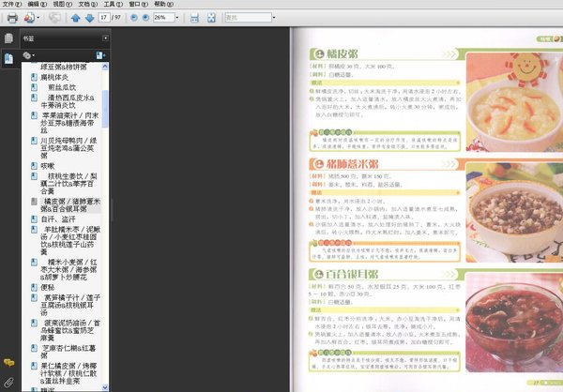This screenshot has width=563, height=392.
Task: Open bookmark 扁桃体炎
Action: (x=54, y=77)
